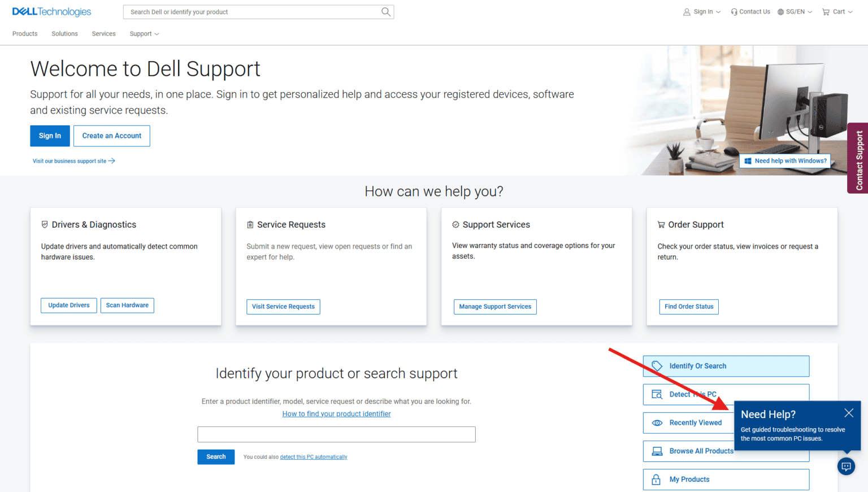
Task: Open the chat bubble icon bottom right
Action: pos(846,466)
